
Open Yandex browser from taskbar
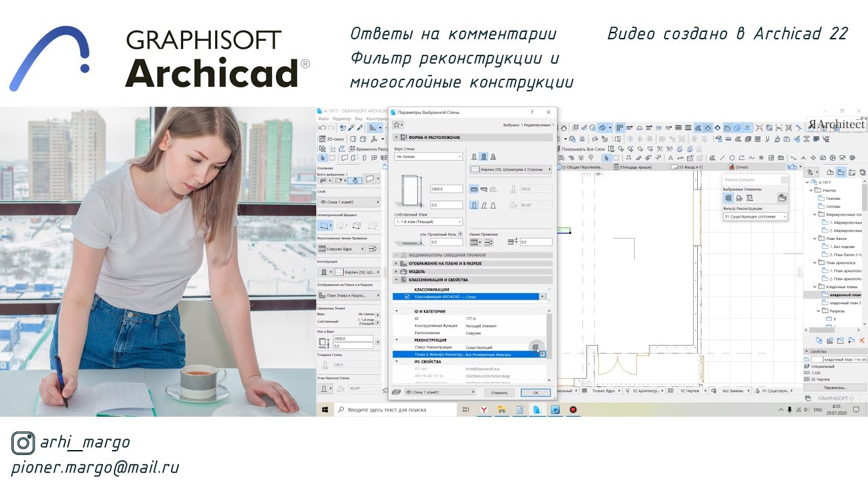tap(485, 409)
